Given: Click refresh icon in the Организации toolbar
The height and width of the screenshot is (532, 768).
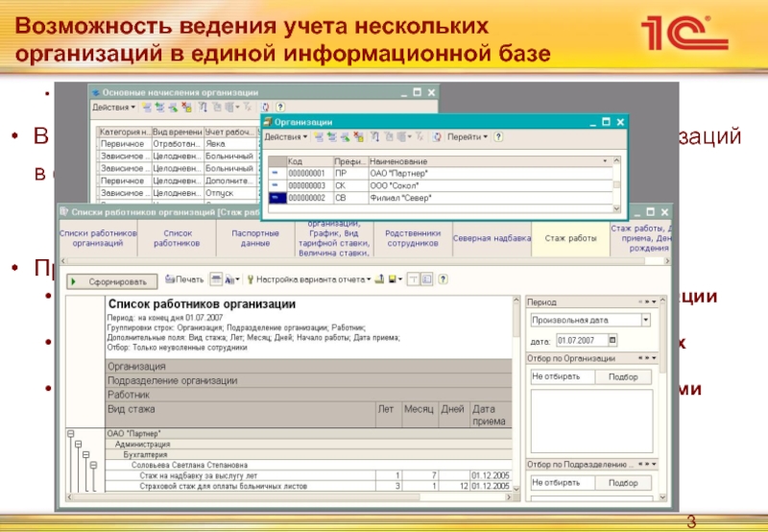Looking at the screenshot, I should pyautogui.click(x=436, y=137).
